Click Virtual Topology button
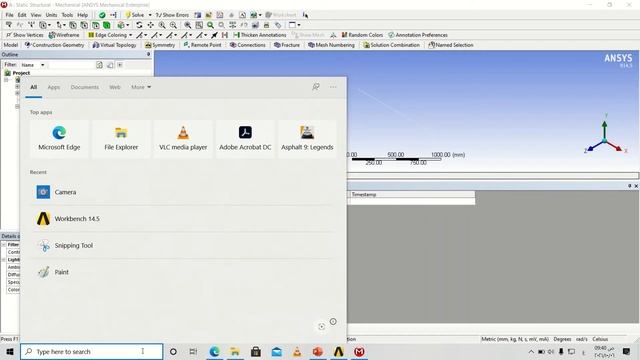The image size is (640, 360). (x=114, y=45)
